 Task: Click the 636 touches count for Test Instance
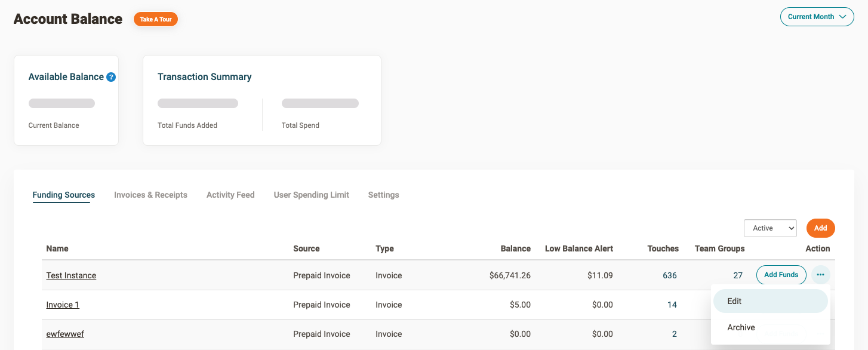(x=669, y=275)
